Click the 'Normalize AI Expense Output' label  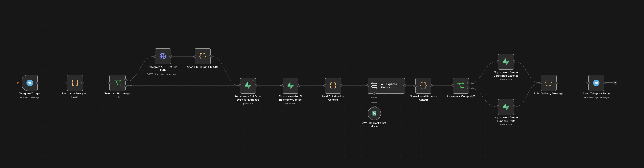pos(423,98)
